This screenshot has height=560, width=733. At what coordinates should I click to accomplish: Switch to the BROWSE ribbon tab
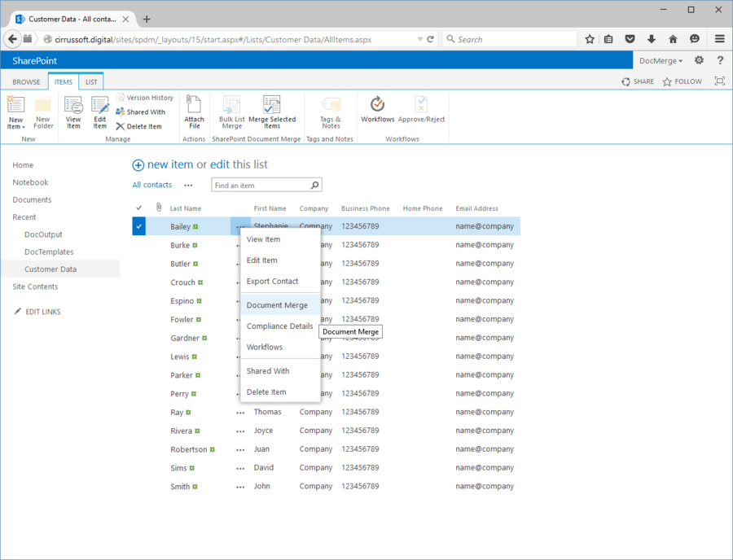click(26, 81)
